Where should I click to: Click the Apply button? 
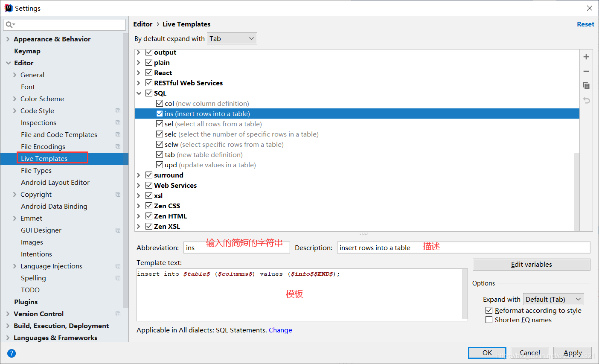click(573, 353)
